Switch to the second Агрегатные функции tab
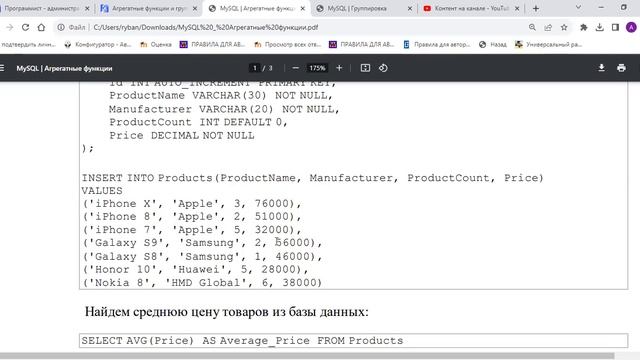Screen dimensions: 640x360 [149, 8]
